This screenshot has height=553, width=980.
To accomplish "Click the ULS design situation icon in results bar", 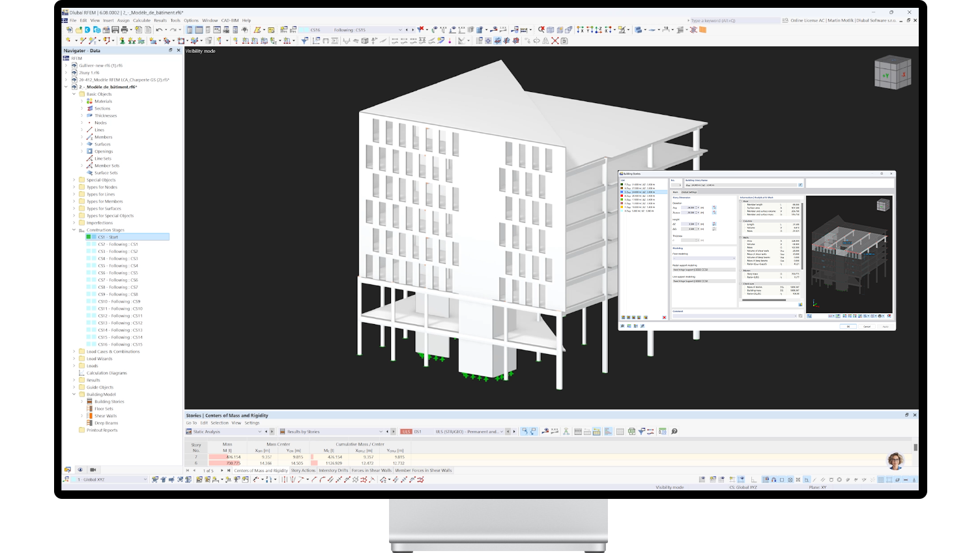I will click(406, 431).
